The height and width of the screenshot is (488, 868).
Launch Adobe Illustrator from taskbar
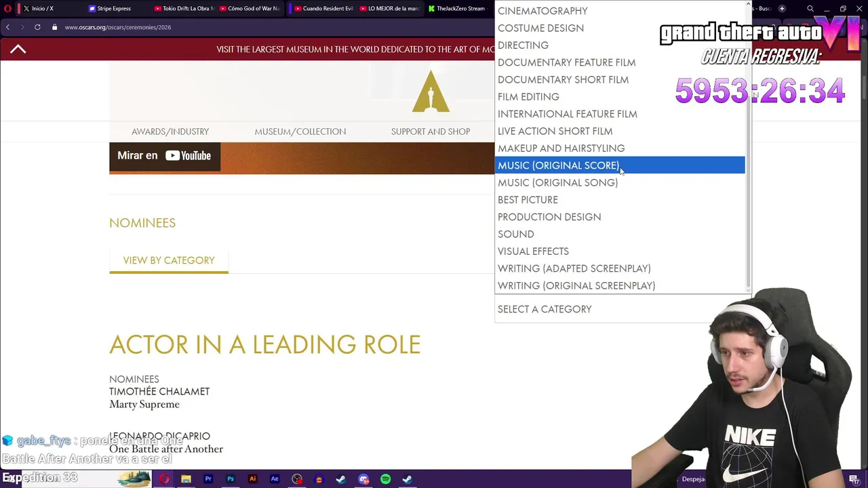pos(252,479)
